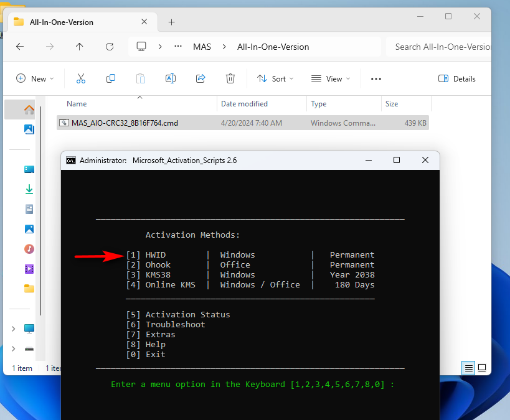Viewport: 510px width, 420px height.
Task: Select the drive icon in sidebar
Action: click(x=29, y=349)
